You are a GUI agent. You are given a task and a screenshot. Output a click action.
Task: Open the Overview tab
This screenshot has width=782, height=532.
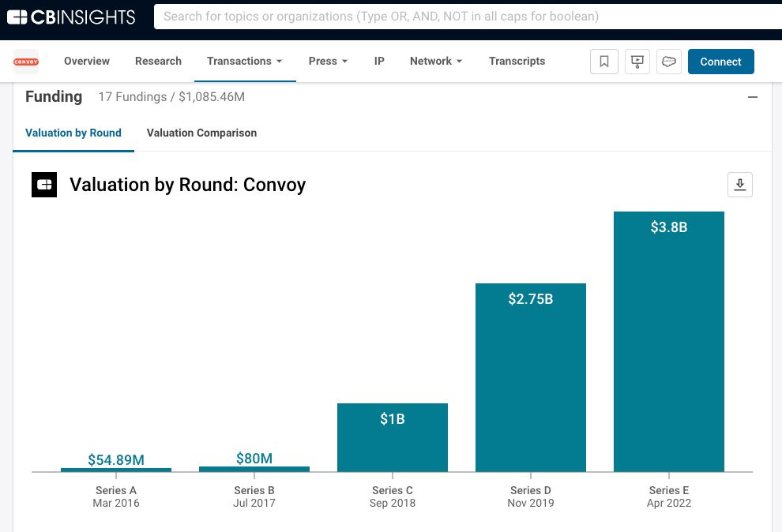tap(87, 62)
